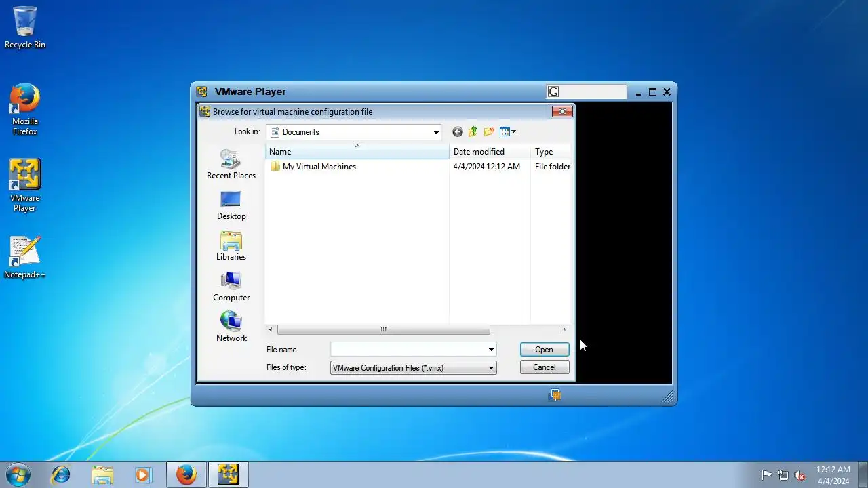Switch to Firefox in the taskbar
This screenshot has height=488, width=868.
pos(186,474)
